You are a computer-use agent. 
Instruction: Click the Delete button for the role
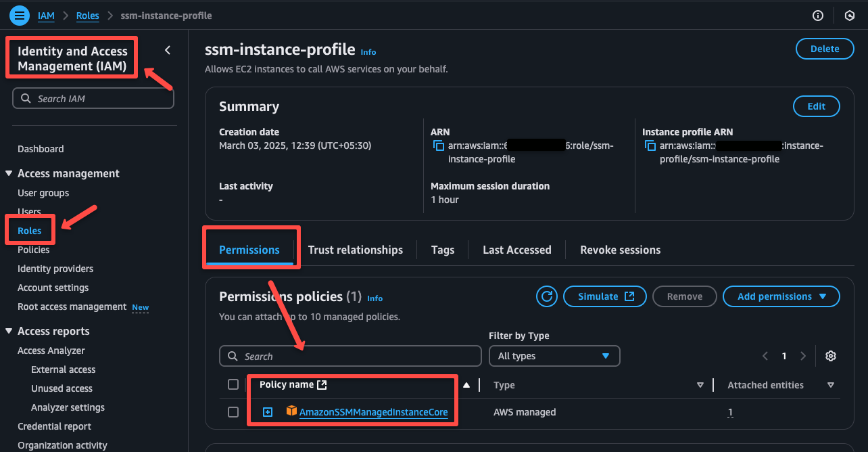click(824, 48)
